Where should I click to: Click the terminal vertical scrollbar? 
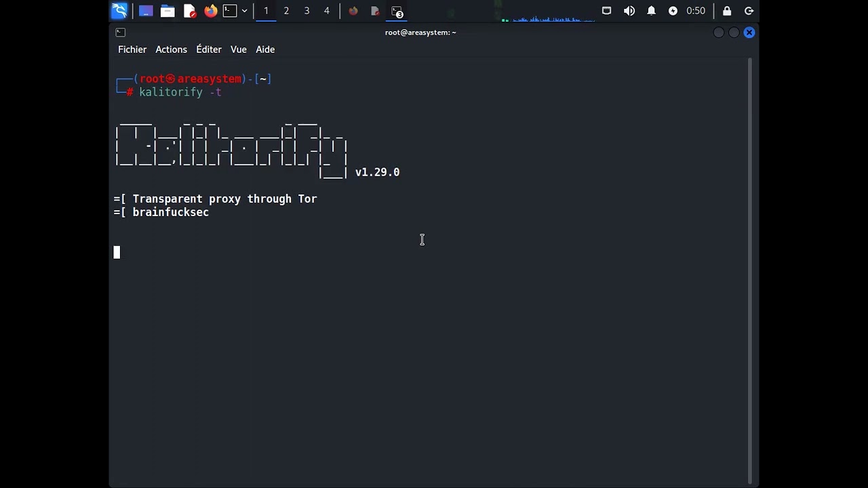(x=749, y=270)
